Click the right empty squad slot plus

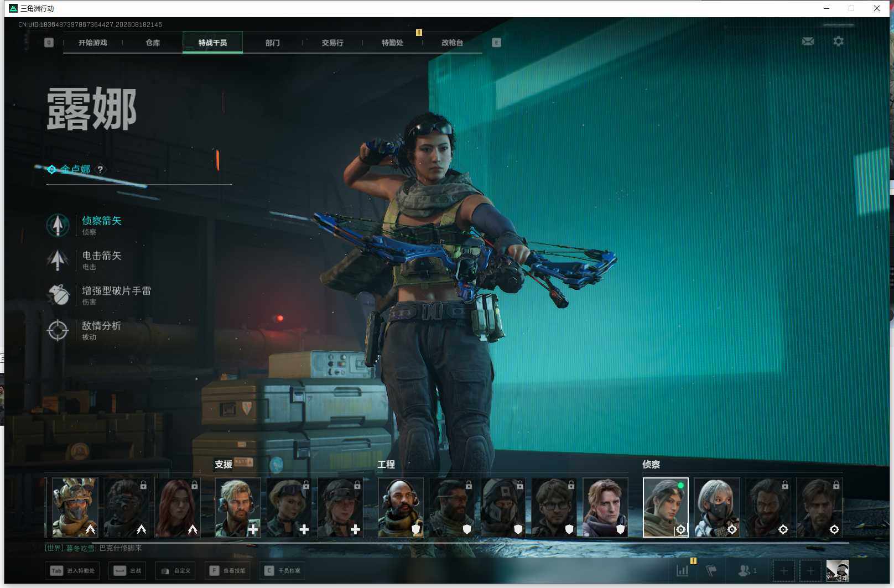tap(810, 570)
